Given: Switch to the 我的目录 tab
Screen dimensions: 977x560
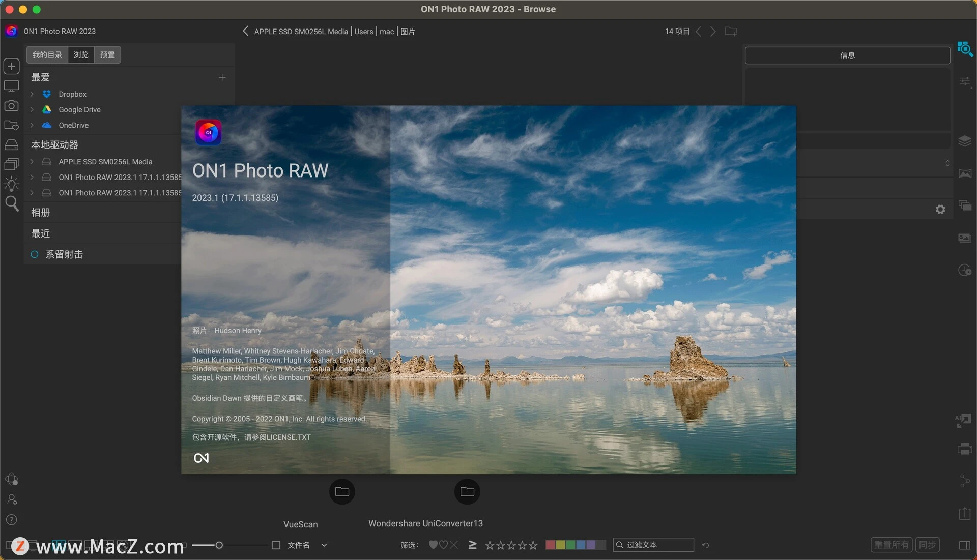Looking at the screenshot, I should coord(47,55).
